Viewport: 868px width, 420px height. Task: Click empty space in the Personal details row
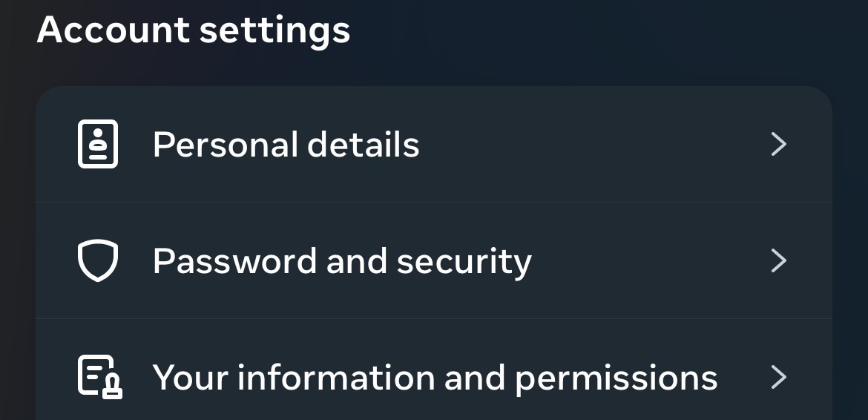(594, 144)
